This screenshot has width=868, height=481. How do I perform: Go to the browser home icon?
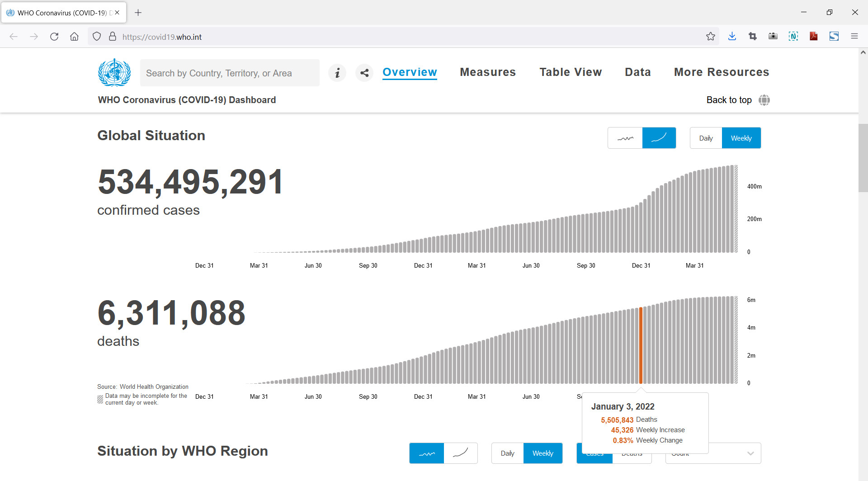74,37
